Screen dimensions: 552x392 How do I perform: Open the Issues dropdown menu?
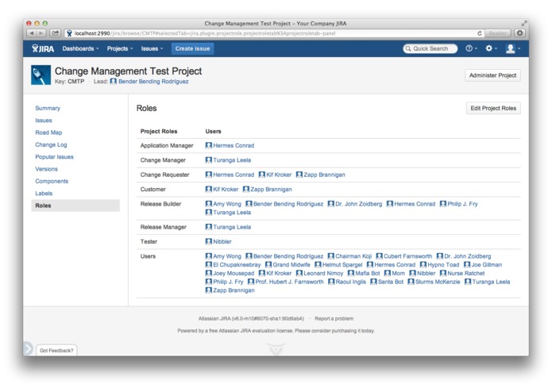pyautogui.click(x=152, y=48)
